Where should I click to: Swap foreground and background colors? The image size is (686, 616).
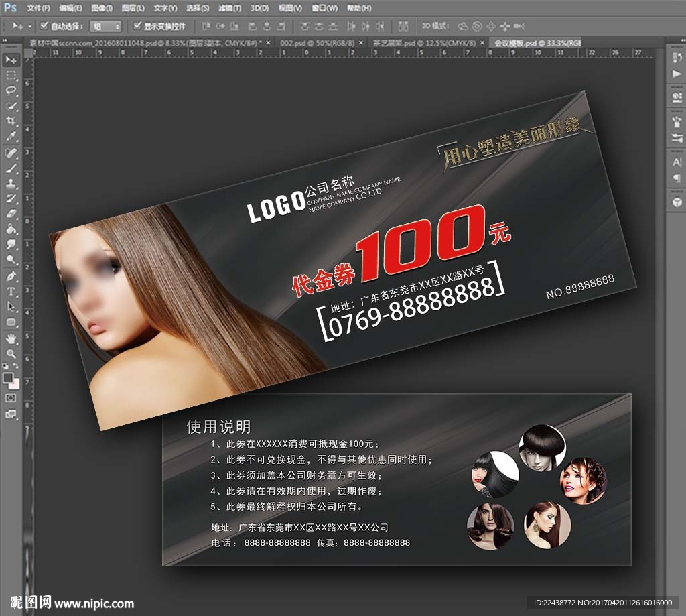click(16, 365)
